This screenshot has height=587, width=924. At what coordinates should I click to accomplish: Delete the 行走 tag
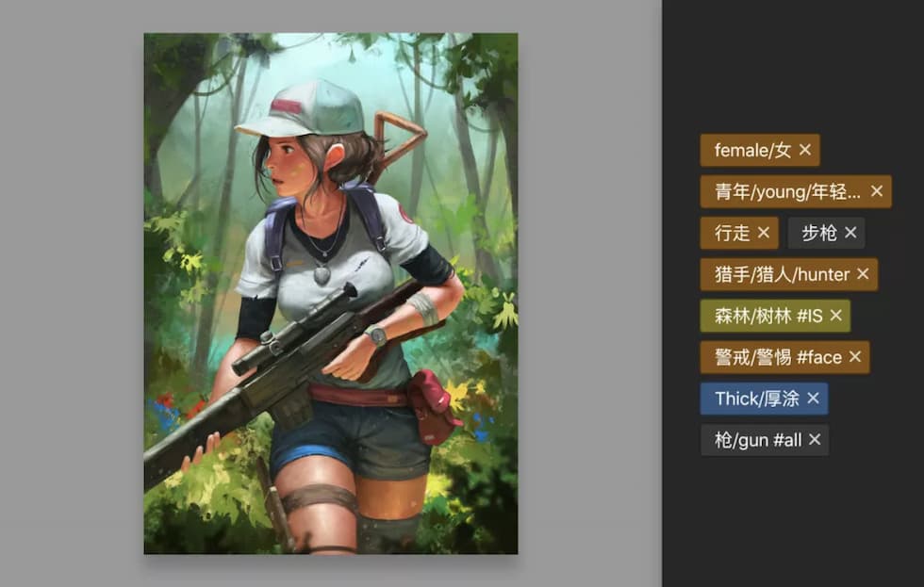point(764,233)
